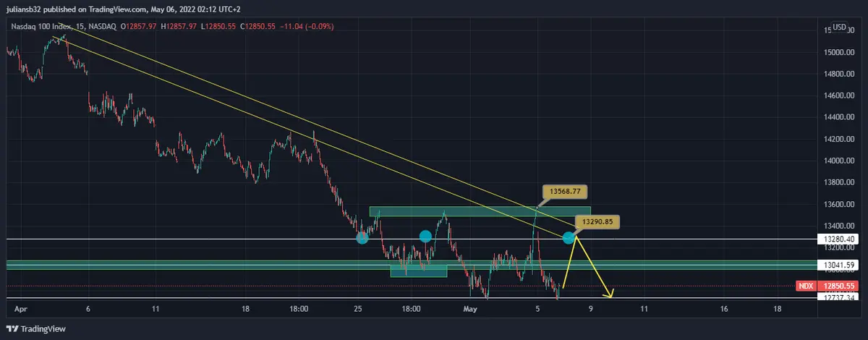
Task: Select the small green box below 13041 band
Action: click(418, 271)
